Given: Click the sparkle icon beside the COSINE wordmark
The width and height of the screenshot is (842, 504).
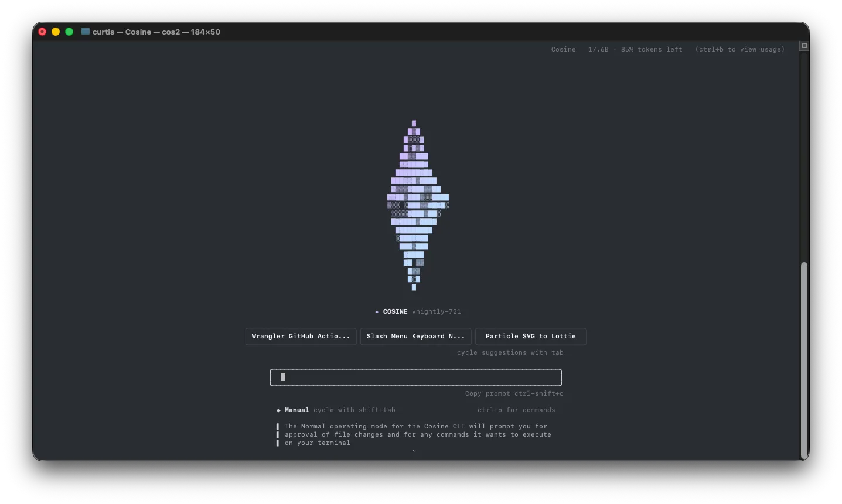Looking at the screenshot, I should [377, 311].
